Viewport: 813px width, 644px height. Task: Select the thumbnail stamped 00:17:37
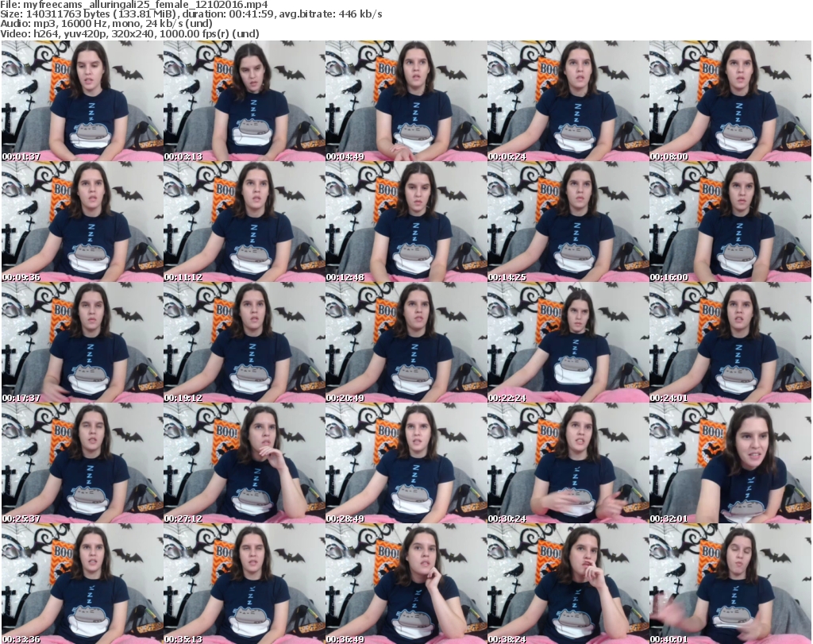(x=82, y=343)
